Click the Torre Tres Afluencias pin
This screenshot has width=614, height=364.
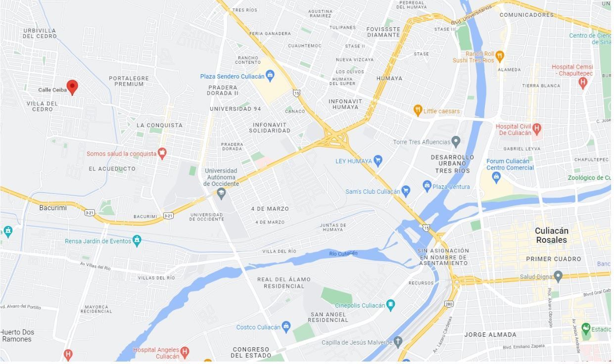pyautogui.click(x=456, y=142)
